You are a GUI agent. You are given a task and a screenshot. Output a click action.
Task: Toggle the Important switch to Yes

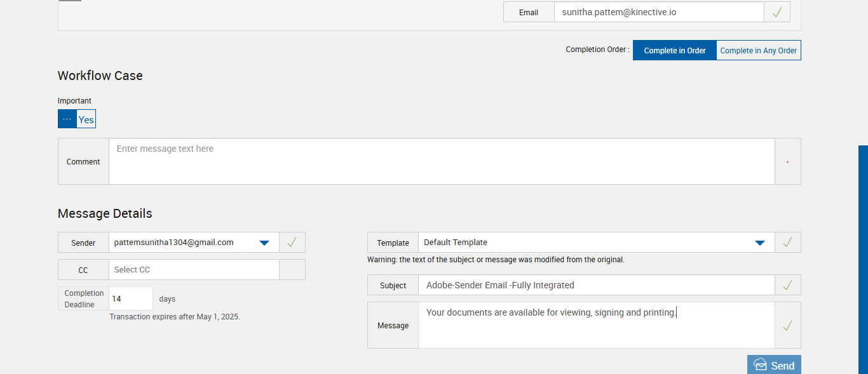(x=86, y=119)
